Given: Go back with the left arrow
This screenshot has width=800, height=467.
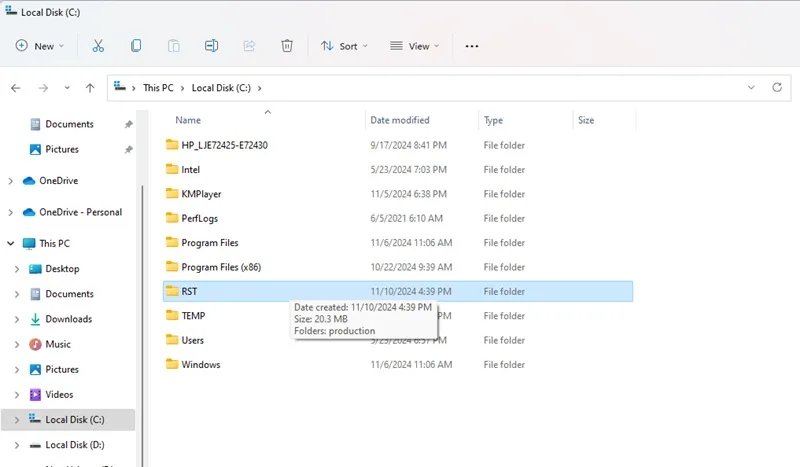Looking at the screenshot, I should click(x=16, y=88).
